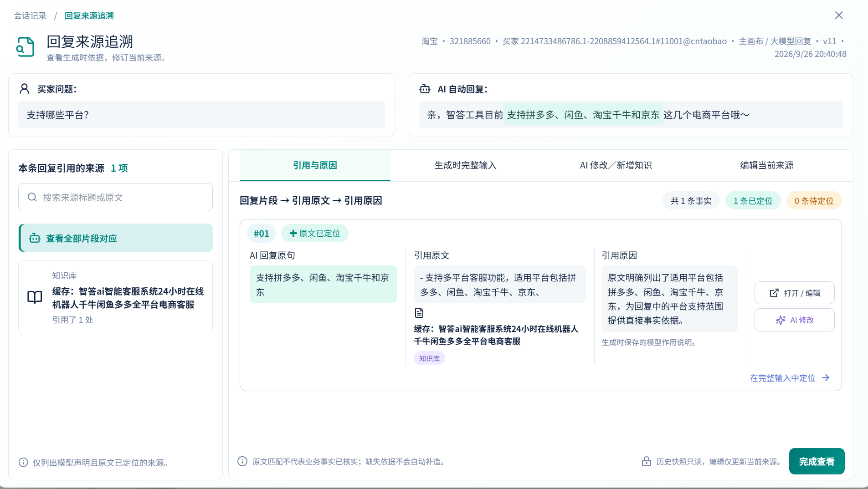868x489 pixels.
Task: Click the info icon beside 原文匹配不代表 note
Action: (x=242, y=462)
